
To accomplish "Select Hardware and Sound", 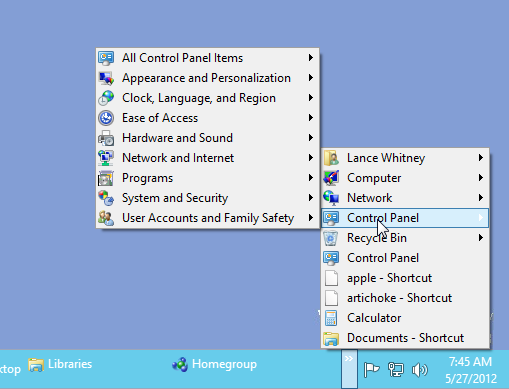I will pyautogui.click(x=207, y=138).
